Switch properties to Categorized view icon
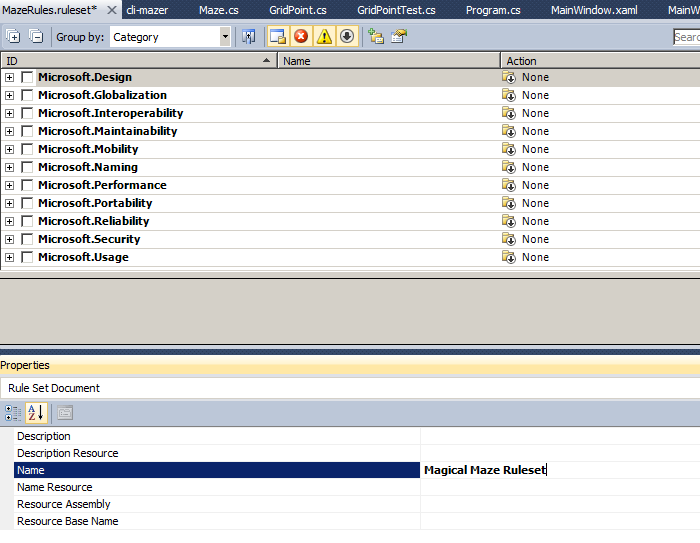Screen dimensions: 700x543 pos(13,413)
